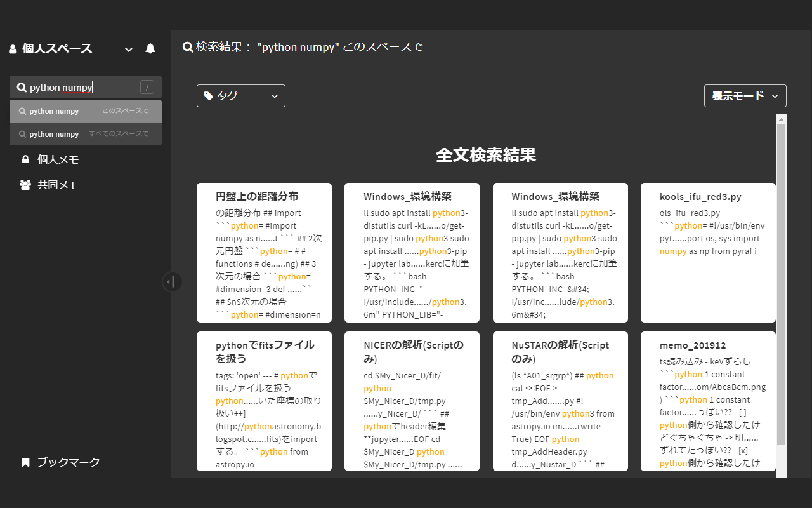
Task: Click the highlighted numpy word in kools_ifu_red3.py card
Action: coord(673,251)
